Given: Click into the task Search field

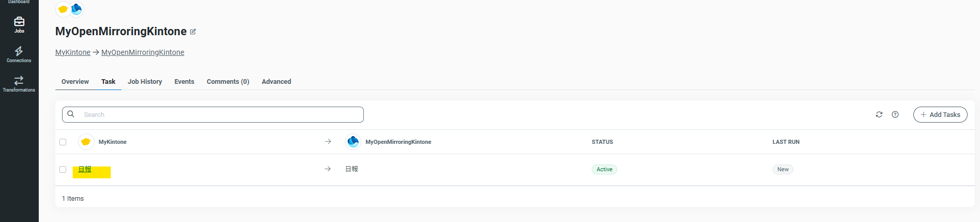Looking at the screenshot, I should [213, 114].
